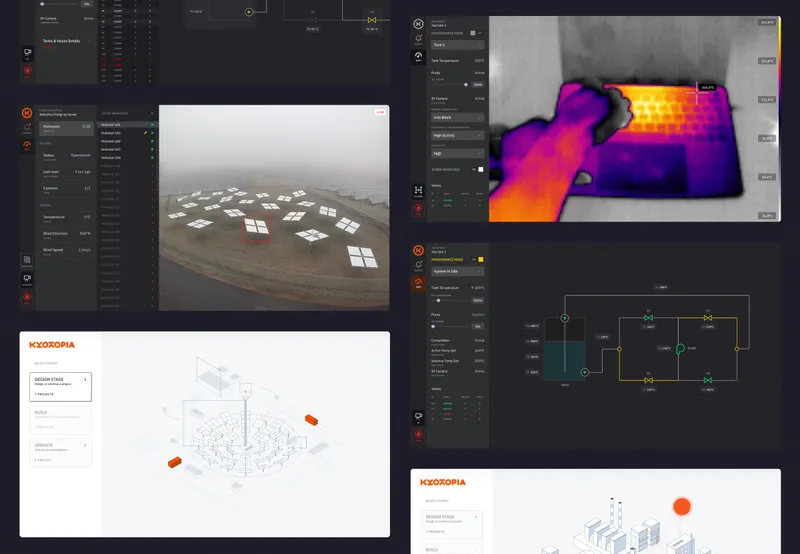Open the High (0.05K) dropdown
Image resolution: width=800 pixels, height=554 pixels.
(x=457, y=135)
